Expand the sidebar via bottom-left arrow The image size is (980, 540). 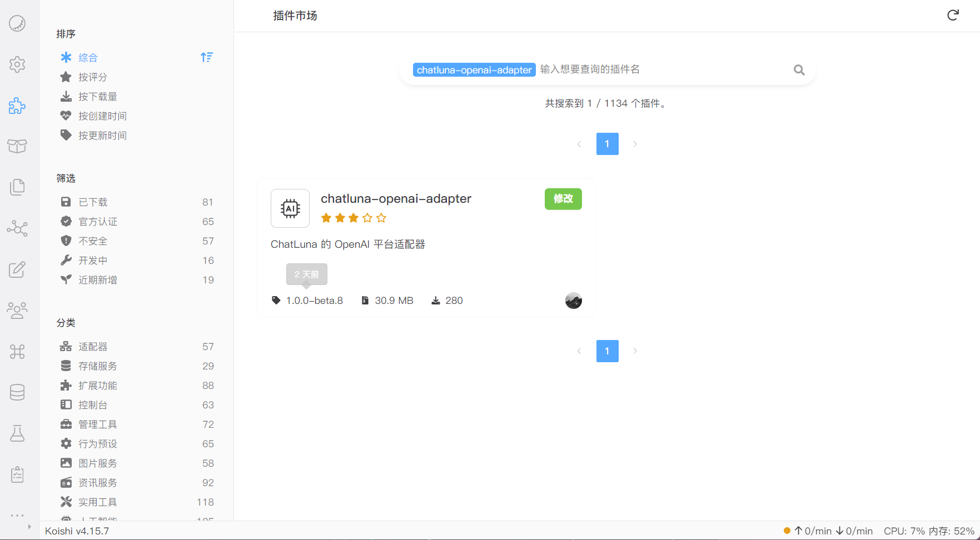point(29,527)
